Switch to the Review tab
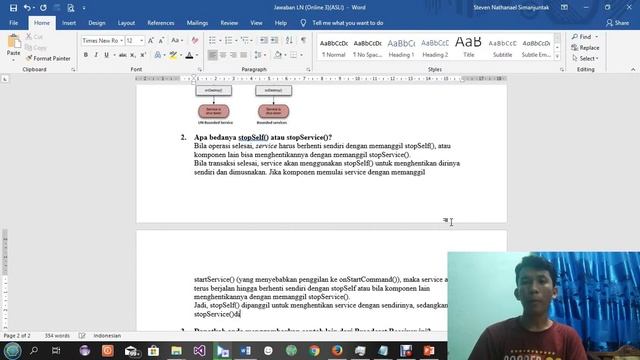This screenshot has width=640, height=360. pos(229,23)
